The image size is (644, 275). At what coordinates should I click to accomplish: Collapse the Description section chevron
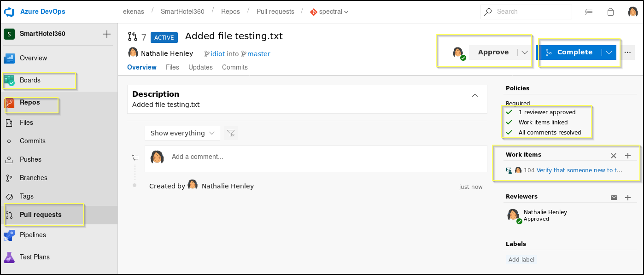coord(475,95)
